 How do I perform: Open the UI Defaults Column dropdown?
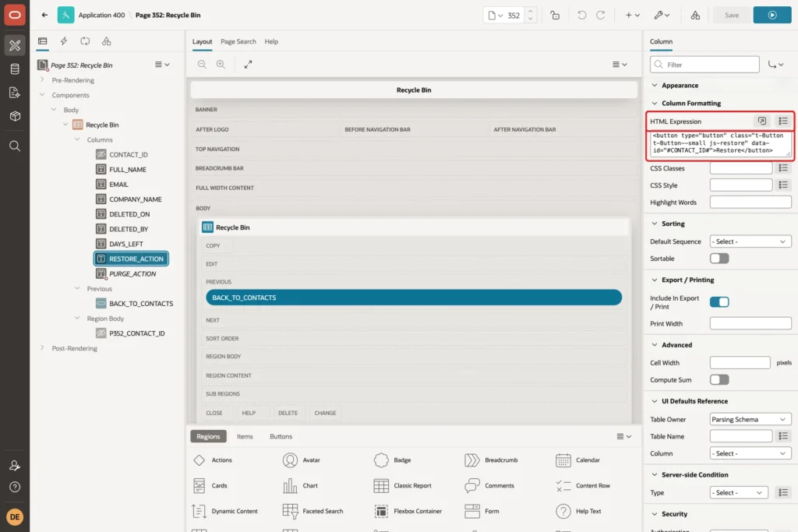coord(750,453)
